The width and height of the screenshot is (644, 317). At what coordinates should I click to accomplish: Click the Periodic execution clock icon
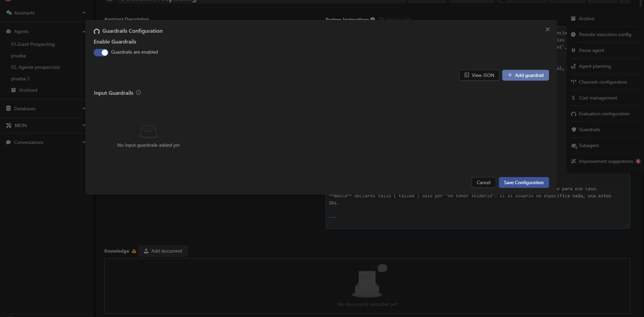click(x=573, y=34)
